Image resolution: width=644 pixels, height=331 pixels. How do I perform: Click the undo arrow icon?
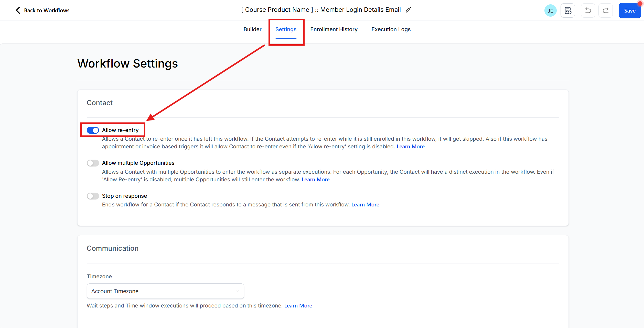[588, 10]
